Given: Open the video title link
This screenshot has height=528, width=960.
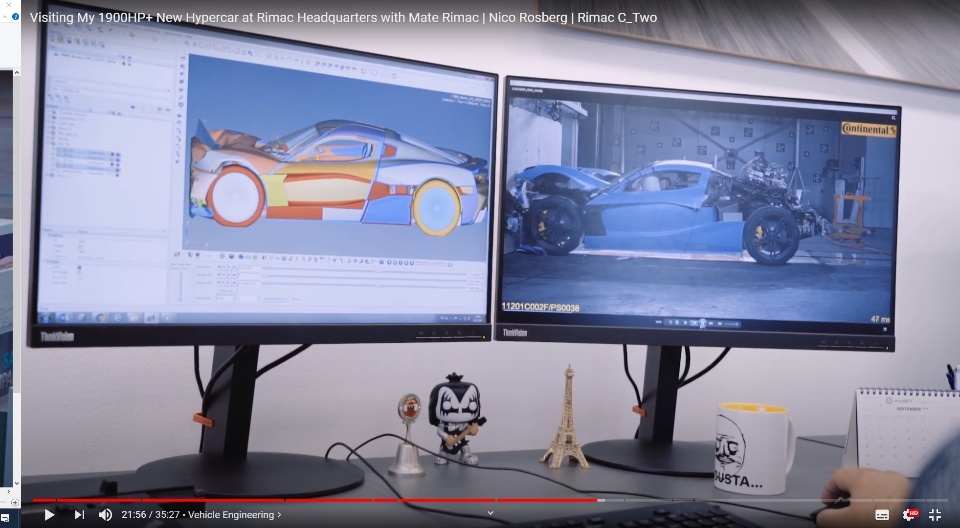Looking at the screenshot, I should point(343,18).
